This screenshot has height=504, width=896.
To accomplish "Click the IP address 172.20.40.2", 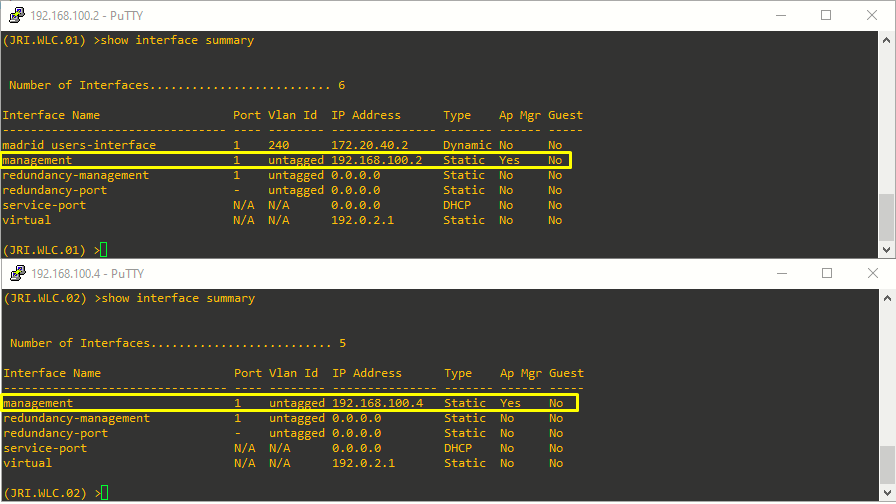I will [x=370, y=145].
